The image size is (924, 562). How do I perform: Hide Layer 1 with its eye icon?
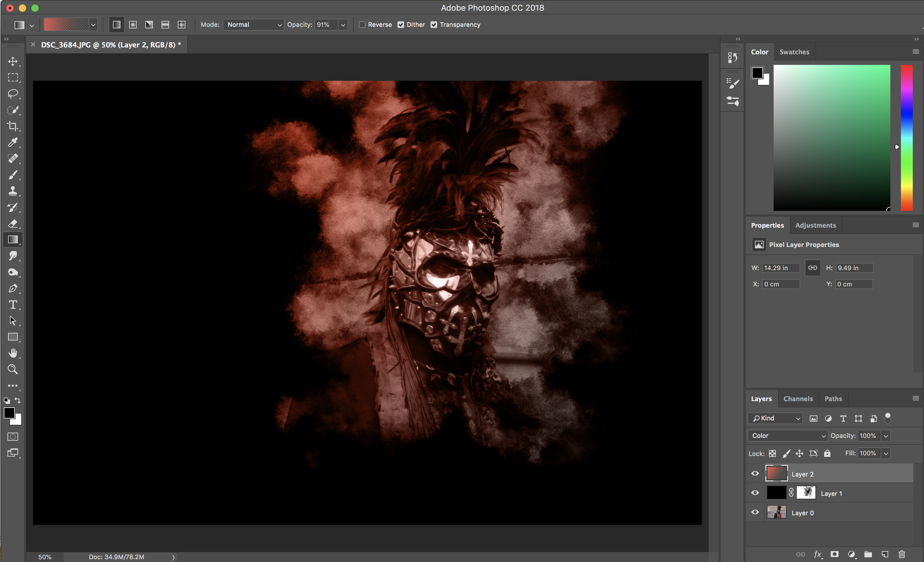pos(755,493)
